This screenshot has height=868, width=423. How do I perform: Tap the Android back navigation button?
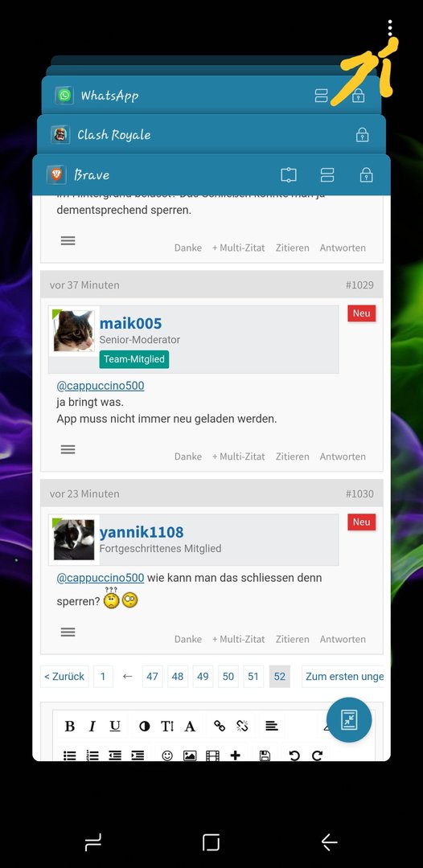tap(330, 842)
